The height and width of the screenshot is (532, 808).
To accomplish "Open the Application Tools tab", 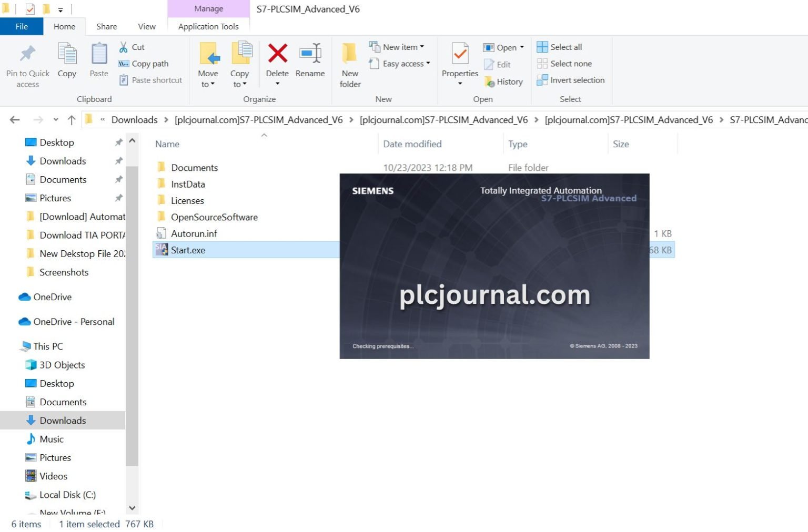I will tap(208, 26).
